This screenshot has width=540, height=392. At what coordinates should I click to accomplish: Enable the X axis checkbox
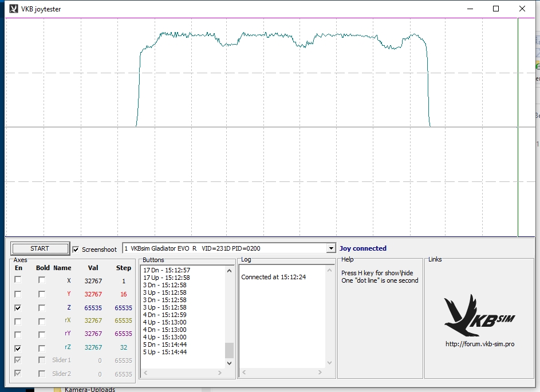(18, 280)
